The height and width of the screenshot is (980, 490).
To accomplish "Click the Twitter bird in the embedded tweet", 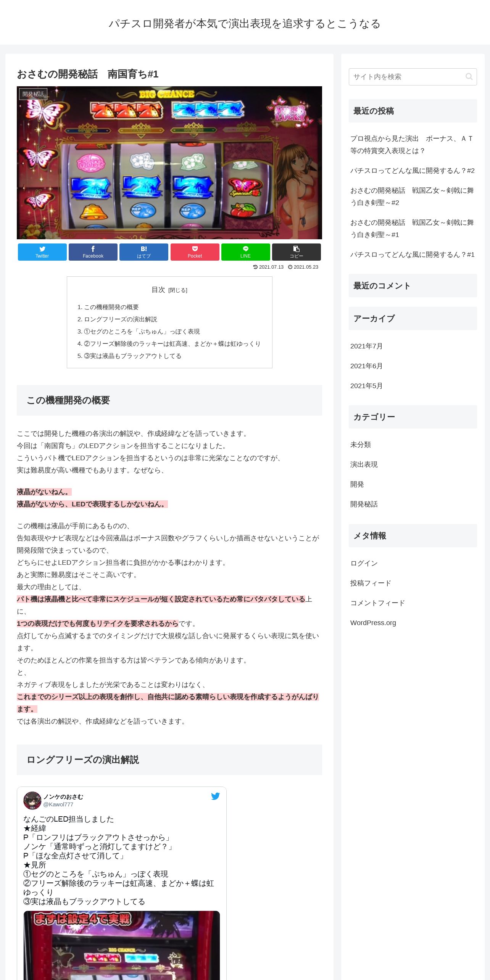I will [x=215, y=796].
